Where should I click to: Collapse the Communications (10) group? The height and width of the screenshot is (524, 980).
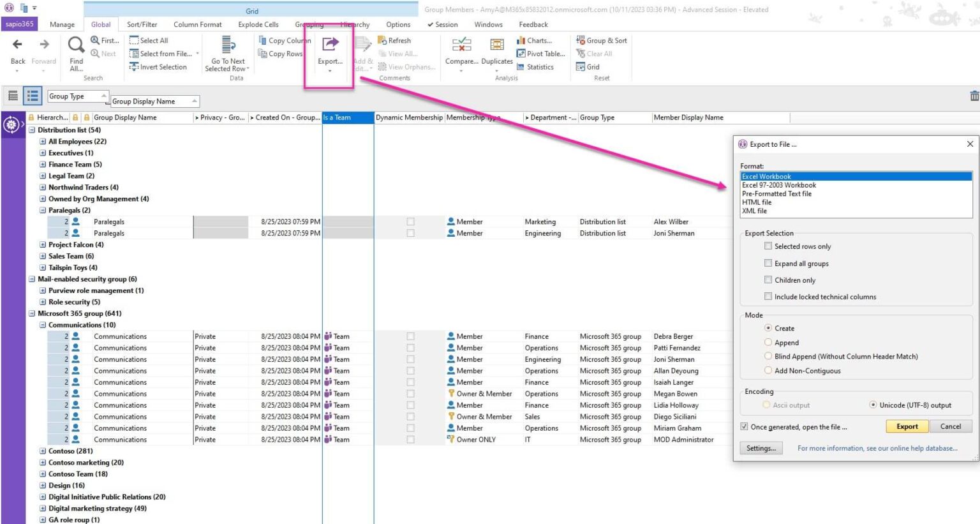click(43, 325)
